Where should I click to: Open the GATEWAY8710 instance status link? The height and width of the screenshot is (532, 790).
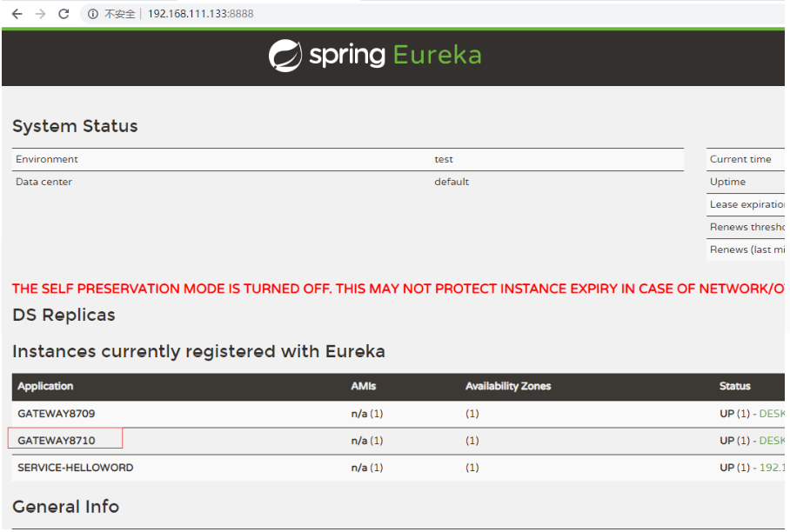[772, 441]
